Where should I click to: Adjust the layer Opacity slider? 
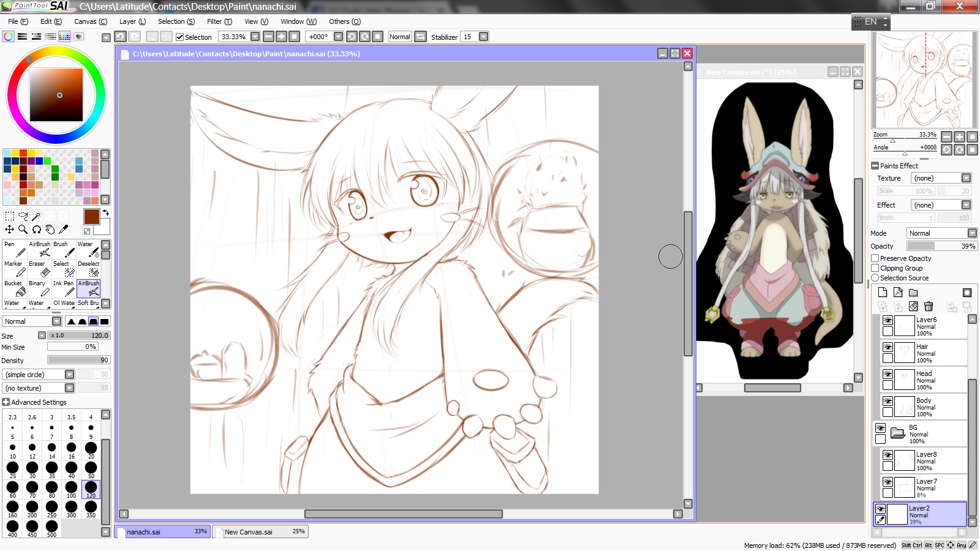[x=942, y=246]
